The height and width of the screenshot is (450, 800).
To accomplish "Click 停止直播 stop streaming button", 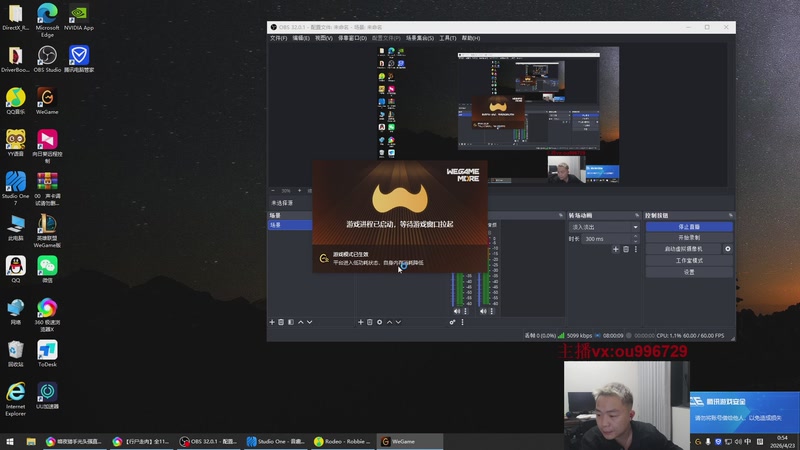I will click(689, 227).
